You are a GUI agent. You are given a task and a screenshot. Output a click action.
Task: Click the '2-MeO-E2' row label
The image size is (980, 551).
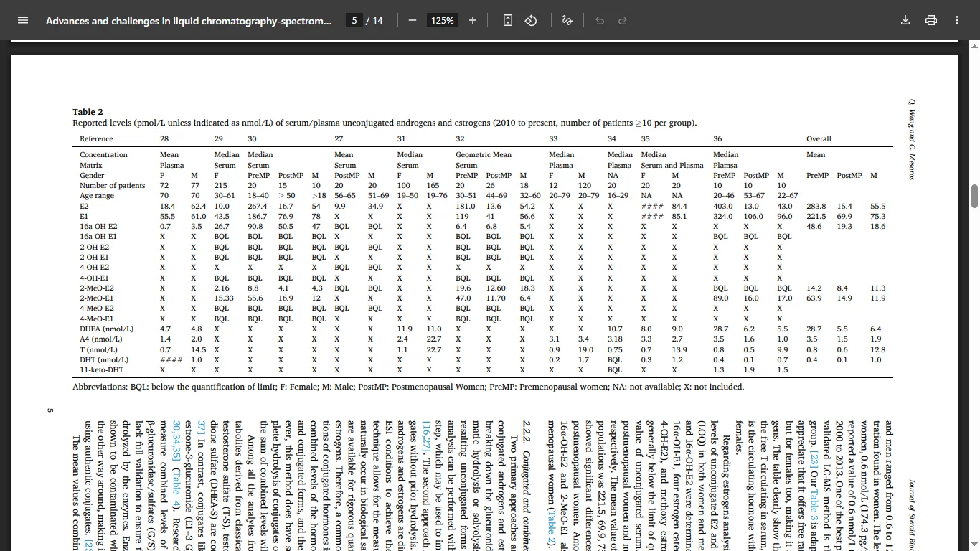[x=97, y=288]
